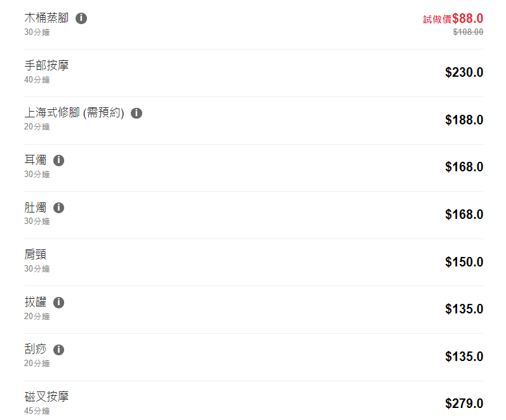The image size is (506, 420).
Task: Click the info icon beside 肚燭
Action: tap(59, 208)
